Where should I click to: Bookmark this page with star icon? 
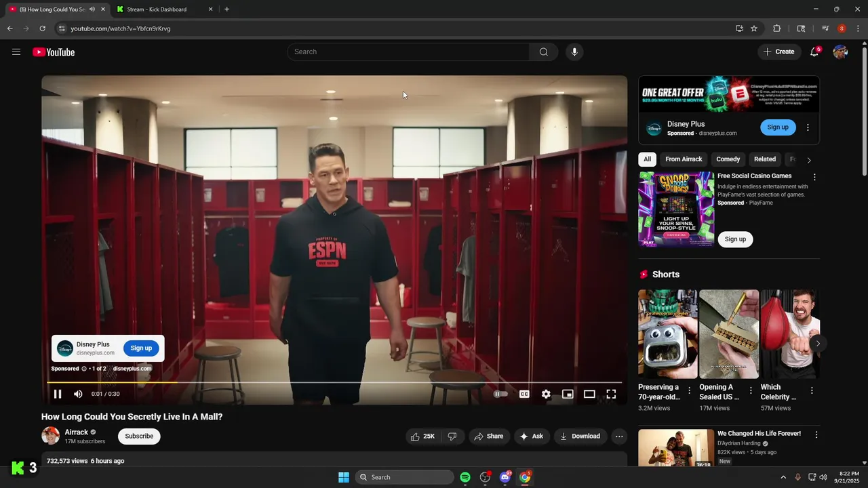754,28
